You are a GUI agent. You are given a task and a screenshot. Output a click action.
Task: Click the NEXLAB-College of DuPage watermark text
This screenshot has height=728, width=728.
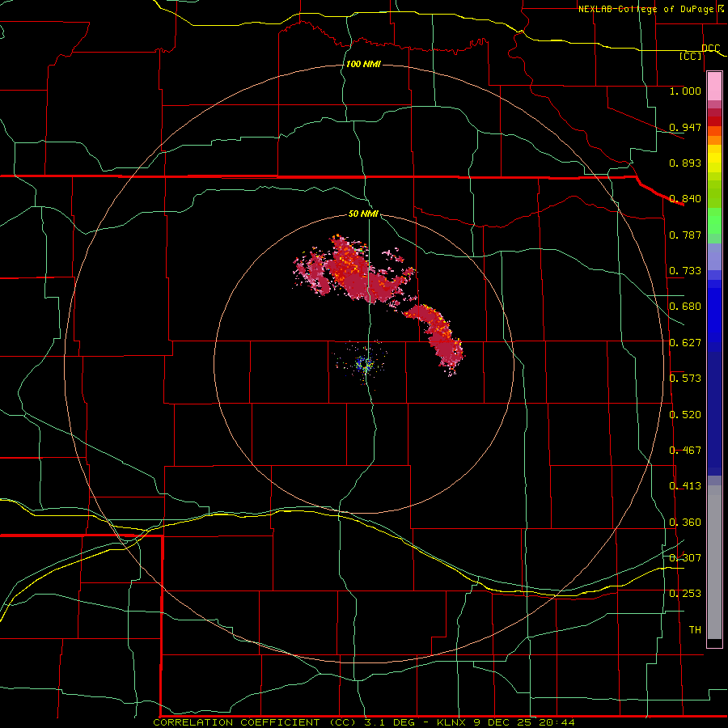(650, 9)
